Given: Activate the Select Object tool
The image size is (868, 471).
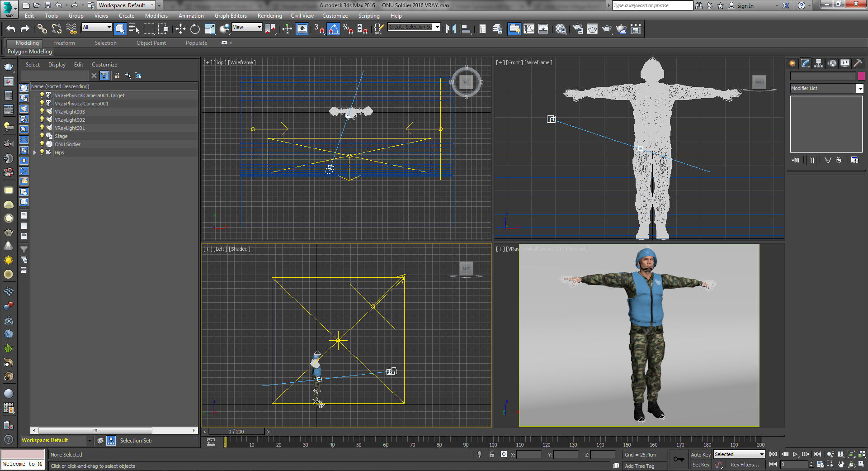Looking at the screenshot, I should tap(120, 29).
